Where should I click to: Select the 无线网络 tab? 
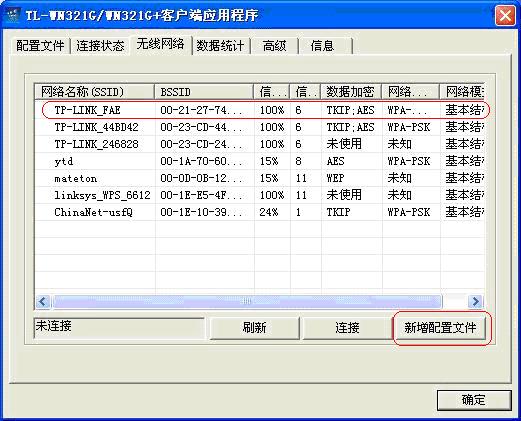point(160,44)
